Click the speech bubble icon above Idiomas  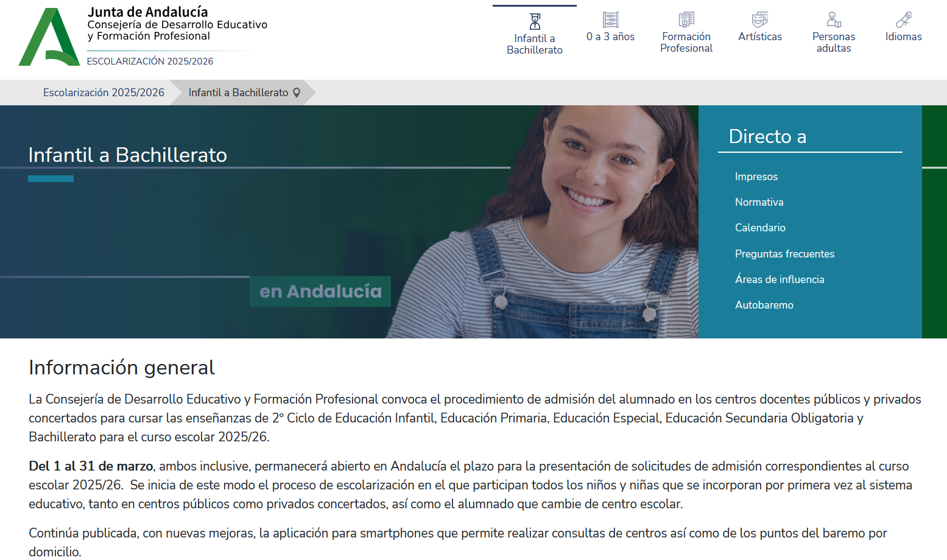(904, 19)
